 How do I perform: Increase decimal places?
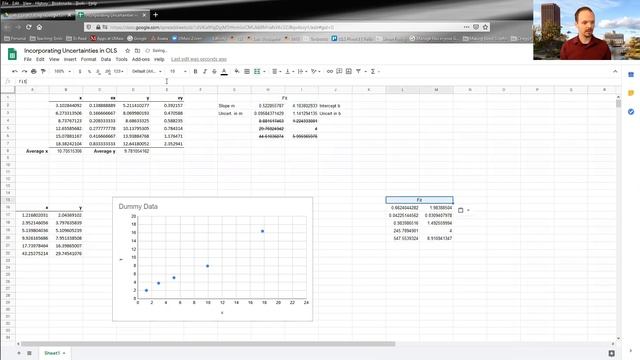click(108, 71)
